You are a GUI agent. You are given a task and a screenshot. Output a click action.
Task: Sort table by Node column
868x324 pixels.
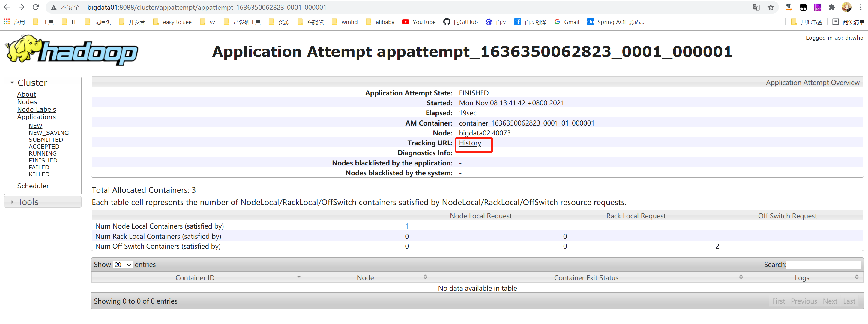pos(369,277)
